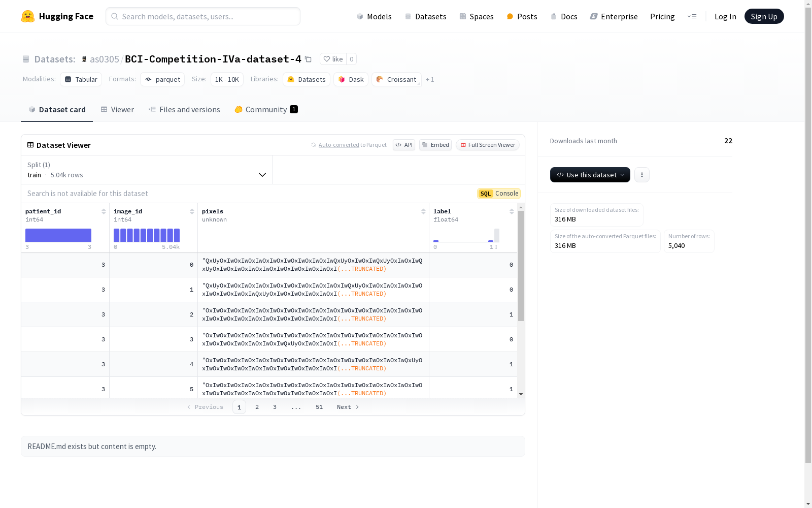Go to page 3 of the dataset
812x508 pixels.
275,407
